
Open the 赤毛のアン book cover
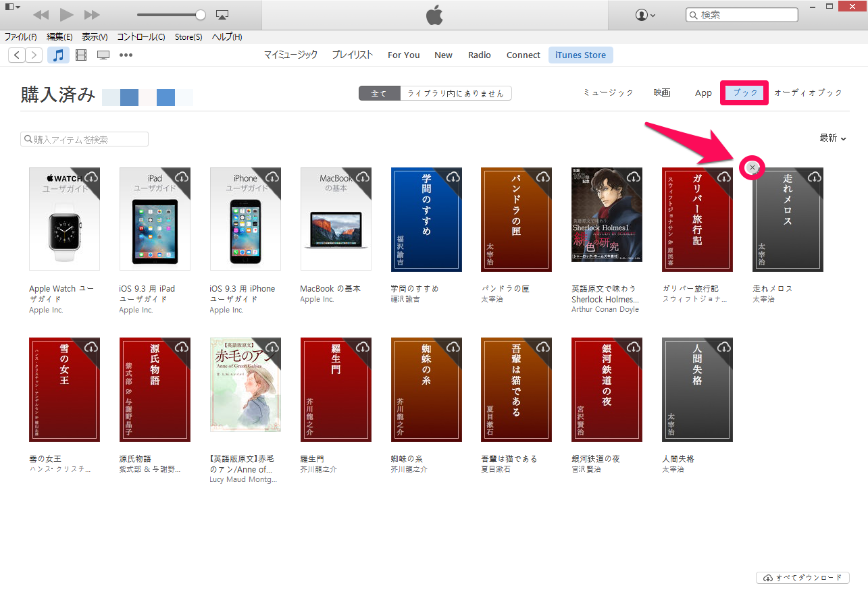pyautogui.click(x=245, y=385)
